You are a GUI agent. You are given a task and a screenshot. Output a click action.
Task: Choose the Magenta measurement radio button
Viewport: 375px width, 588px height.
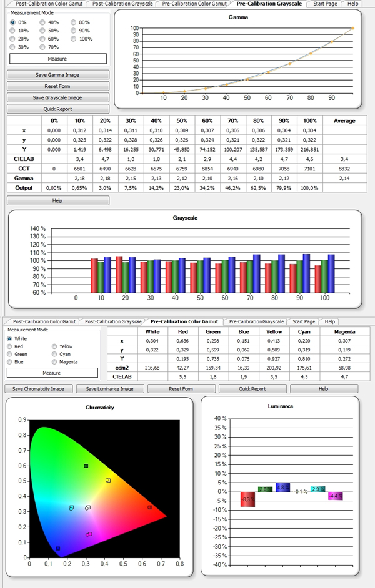[x=55, y=362]
